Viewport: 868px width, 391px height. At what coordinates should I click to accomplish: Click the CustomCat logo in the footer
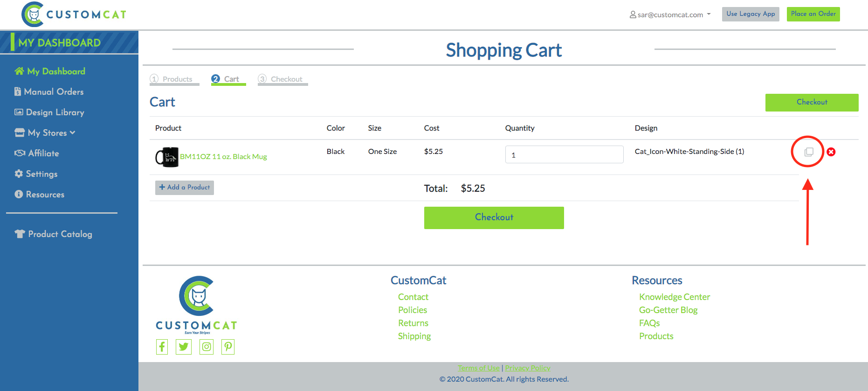click(196, 305)
